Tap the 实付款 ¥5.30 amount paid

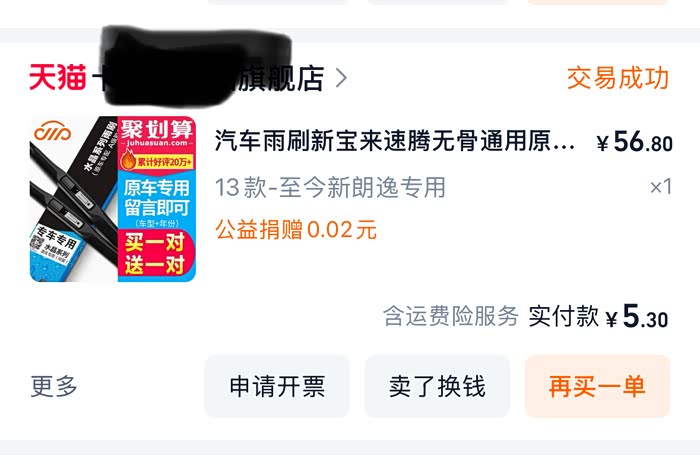pyautogui.click(x=598, y=316)
